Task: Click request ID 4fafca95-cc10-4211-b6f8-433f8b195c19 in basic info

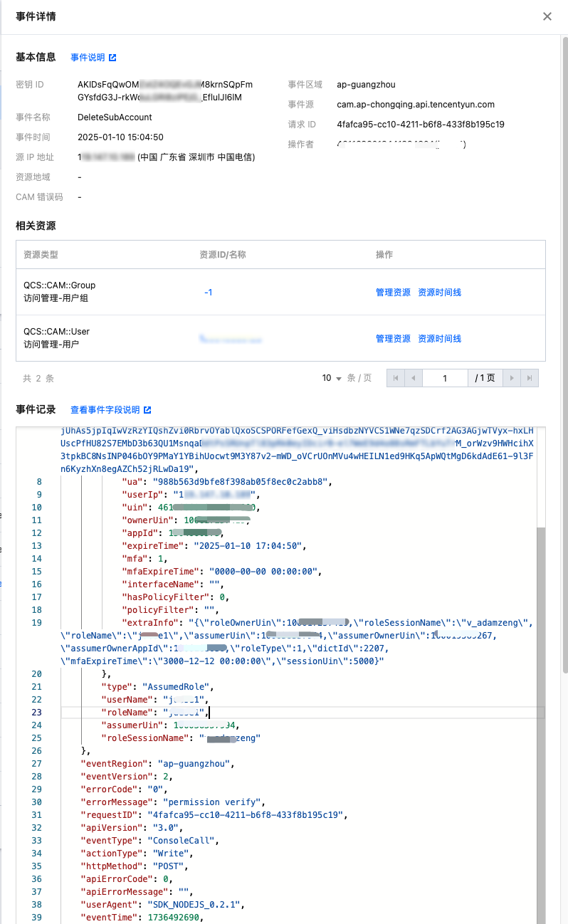Action: coord(421,125)
